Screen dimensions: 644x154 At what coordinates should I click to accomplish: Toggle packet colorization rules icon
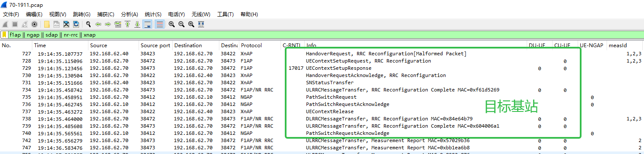[159, 24]
